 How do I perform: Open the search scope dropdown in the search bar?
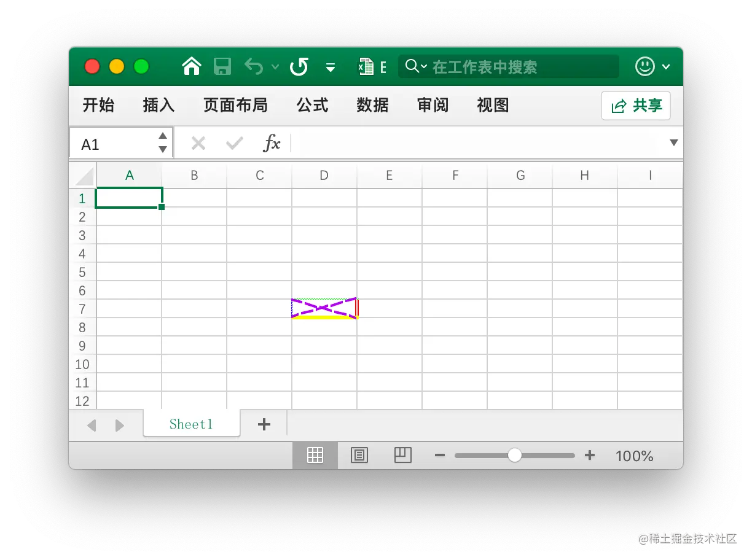coord(425,66)
